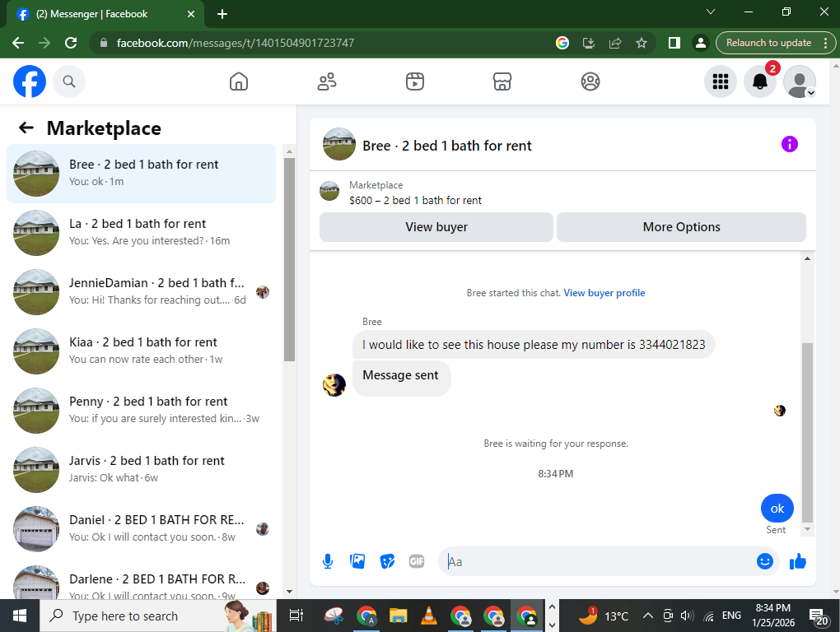
Task: Open the Kiaa conversation
Action: point(141,351)
